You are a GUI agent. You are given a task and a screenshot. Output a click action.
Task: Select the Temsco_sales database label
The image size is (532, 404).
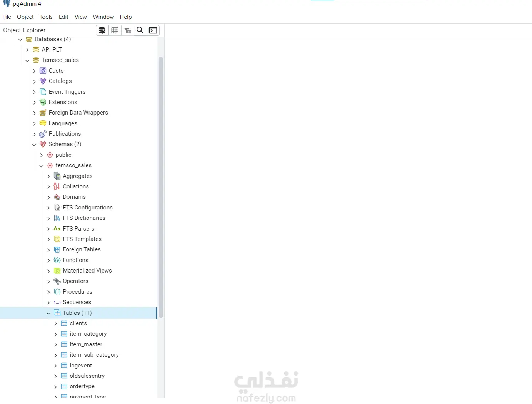pos(60,60)
